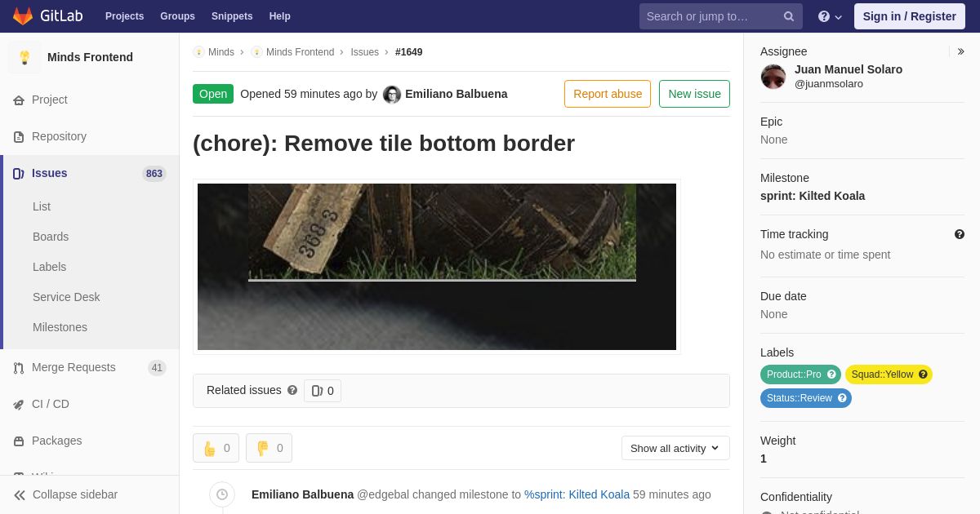The width and height of the screenshot is (980, 514).
Task: Click help icon on Product::Pro label
Action: 831,374
